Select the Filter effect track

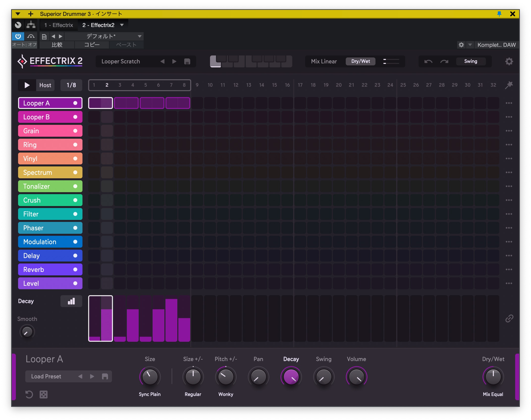point(45,214)
